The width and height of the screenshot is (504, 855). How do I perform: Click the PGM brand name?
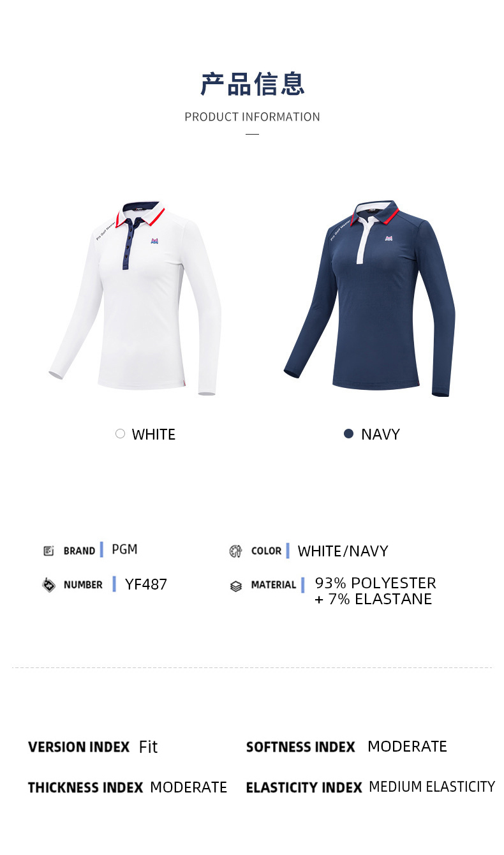[x=124, y=549]
